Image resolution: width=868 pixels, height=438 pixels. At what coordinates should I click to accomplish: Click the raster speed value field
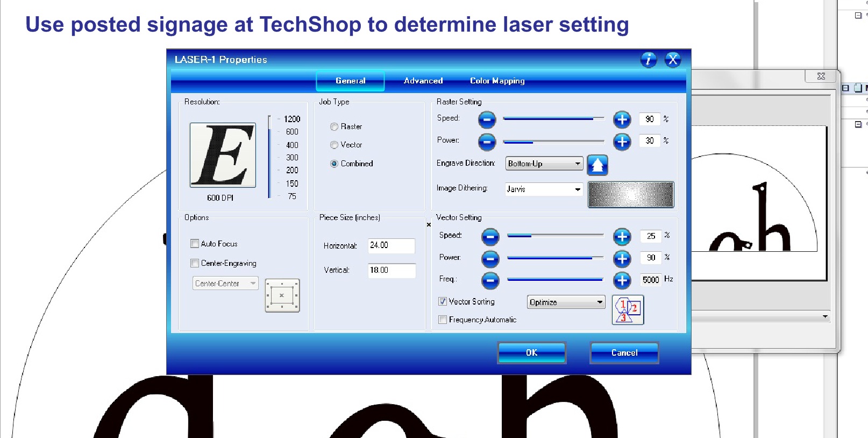pos(650,119)
